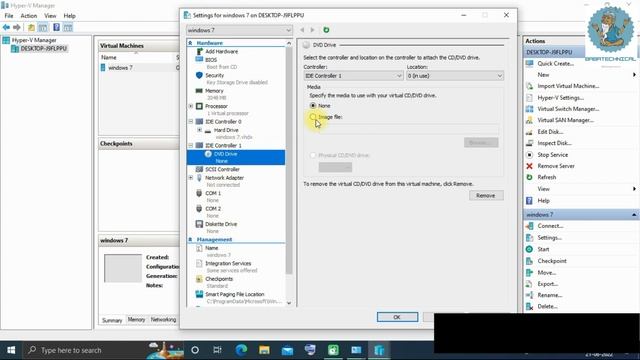The height and width of the screenshot is (360, 640).
Task: Collapse the IDE Controller 1 node
Action: pos(191,145)
